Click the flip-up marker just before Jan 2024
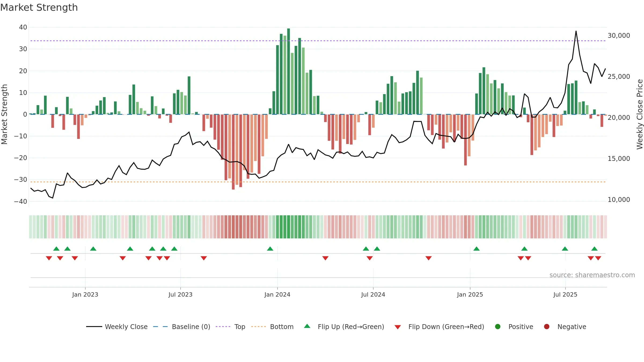Screen dimensions: 644x362 (x=270, y=249)
